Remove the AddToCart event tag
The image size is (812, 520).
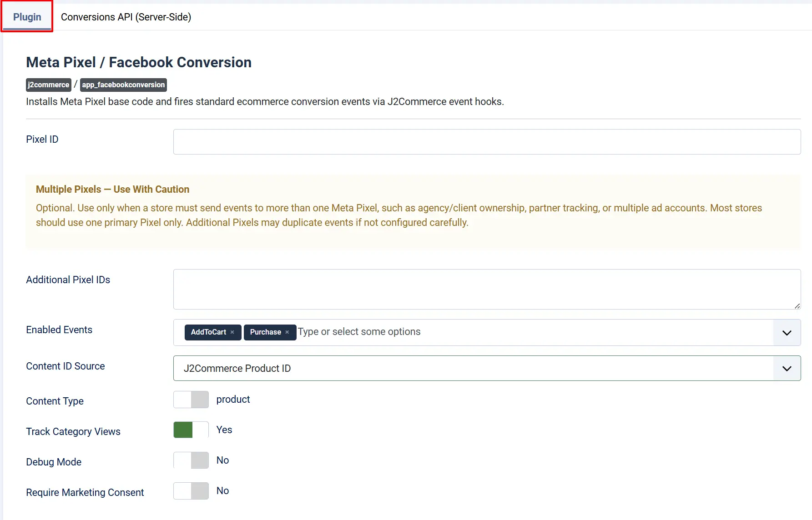tap(232, 332)
